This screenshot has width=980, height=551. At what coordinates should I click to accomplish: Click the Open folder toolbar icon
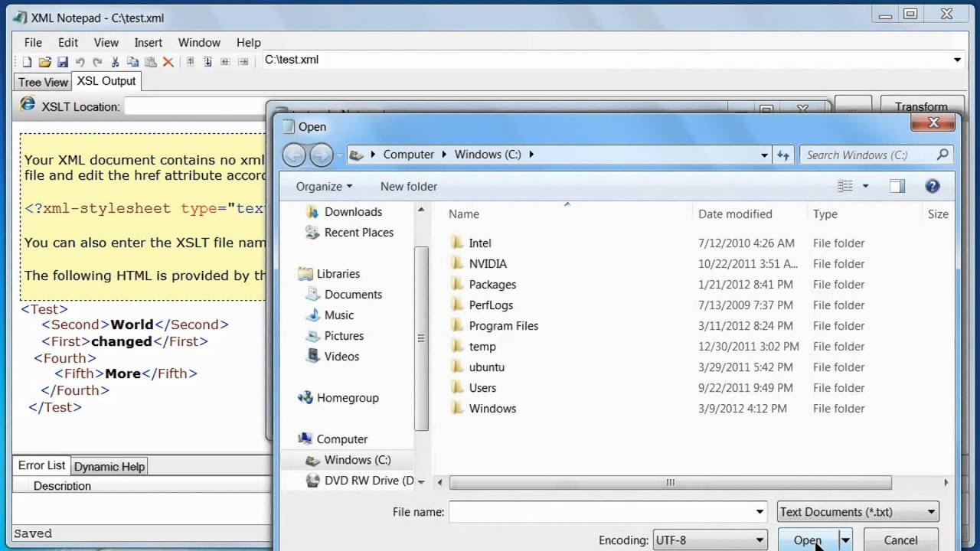click(44, 62)
